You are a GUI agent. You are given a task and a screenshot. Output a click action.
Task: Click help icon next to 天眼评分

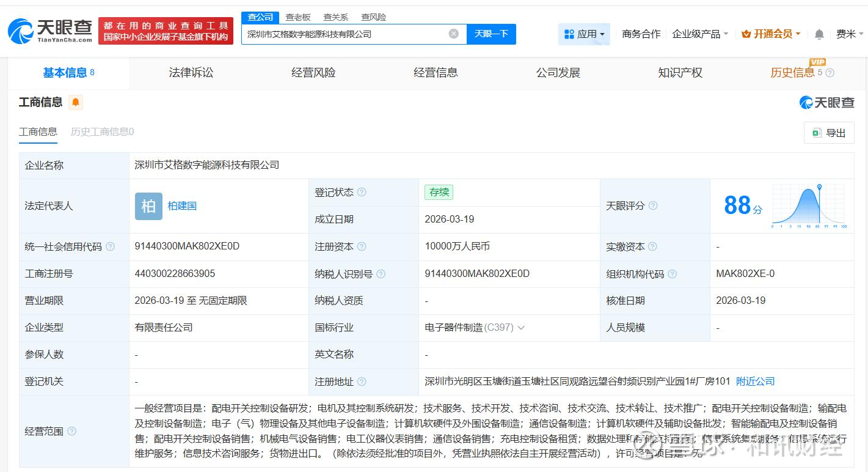[653, 206]
